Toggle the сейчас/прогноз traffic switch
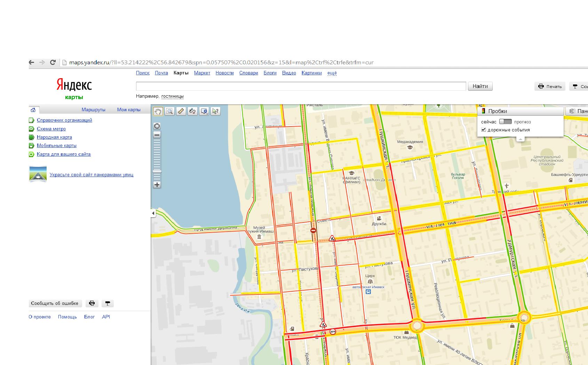588x365 pixels. click(x=505, y=122)
